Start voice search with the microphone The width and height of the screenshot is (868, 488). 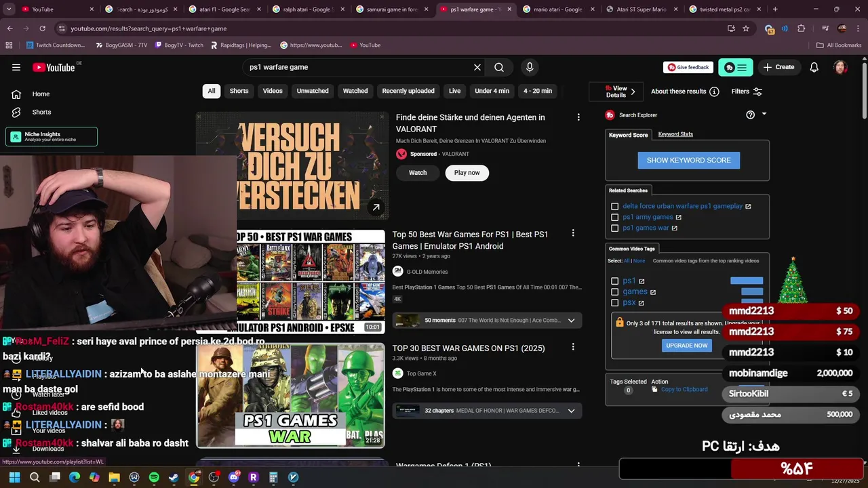pos(530,67)
